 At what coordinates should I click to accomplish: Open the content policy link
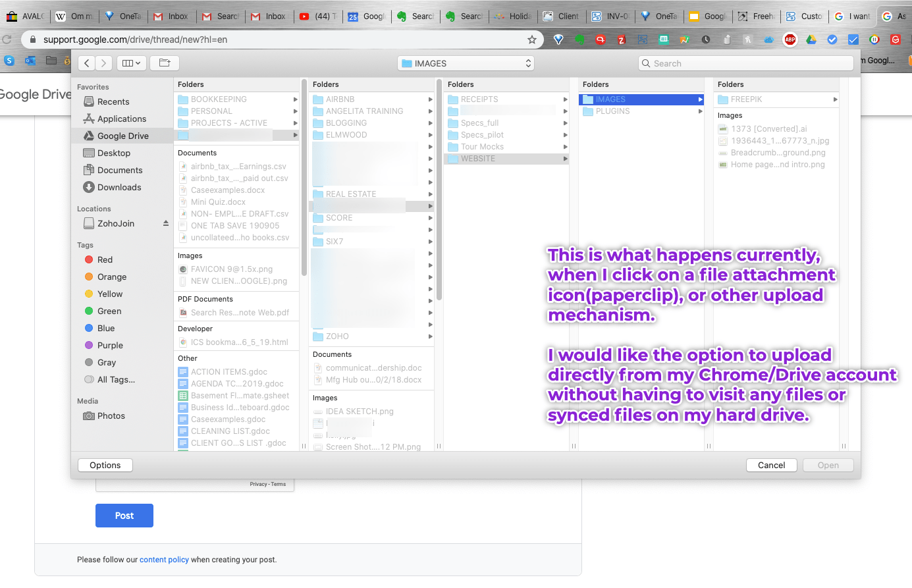164,558
